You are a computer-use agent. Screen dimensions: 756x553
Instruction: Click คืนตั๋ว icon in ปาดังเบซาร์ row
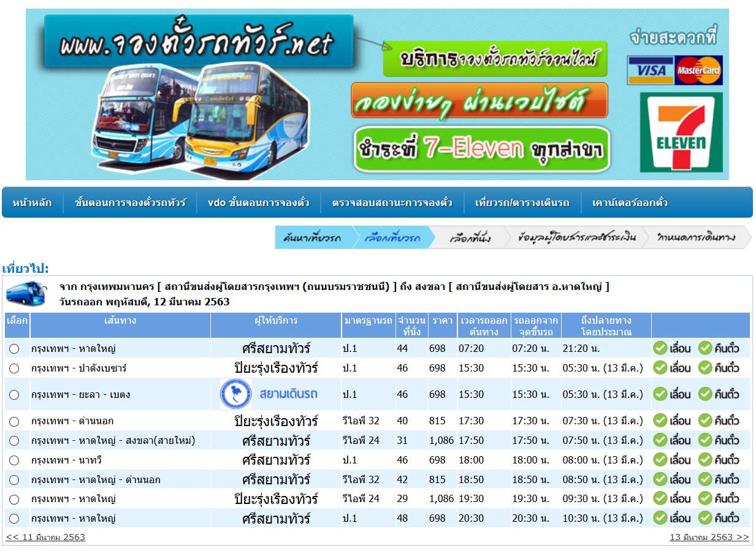705,368
